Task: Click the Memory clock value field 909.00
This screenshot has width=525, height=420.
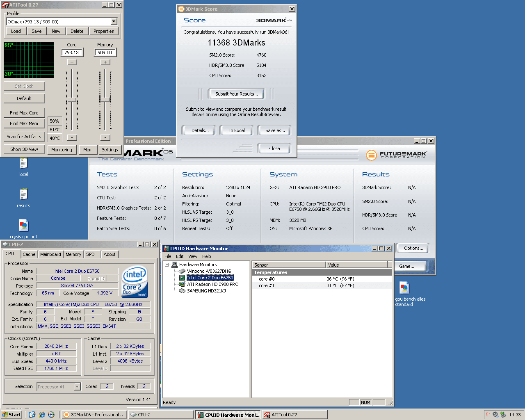Action: coord(105,52)
